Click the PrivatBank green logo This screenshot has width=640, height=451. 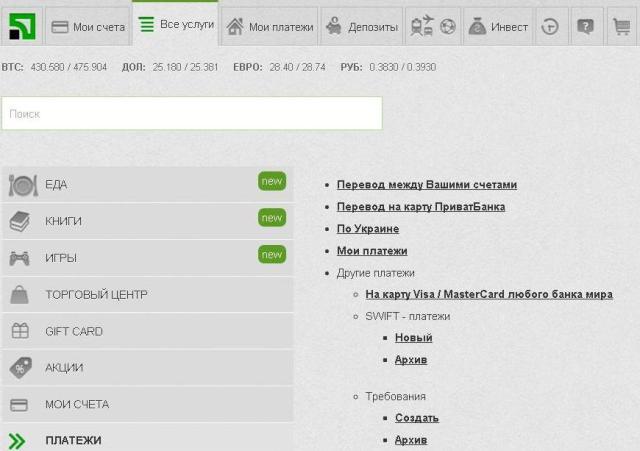click(x=22, y=27)
